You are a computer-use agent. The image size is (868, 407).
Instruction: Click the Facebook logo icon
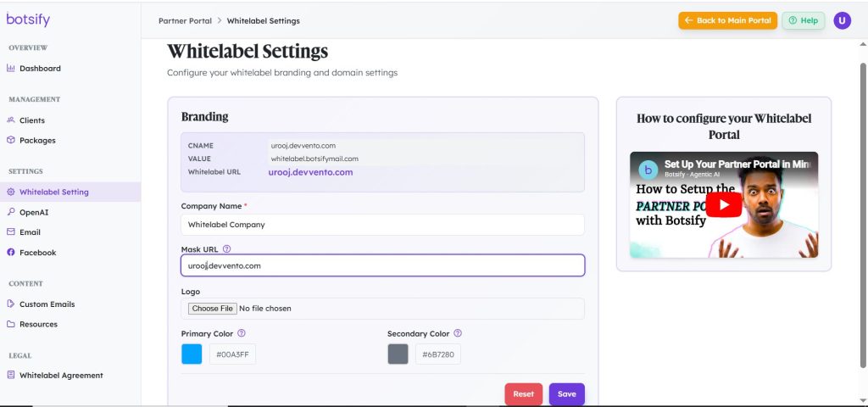(x=10, y=252)
